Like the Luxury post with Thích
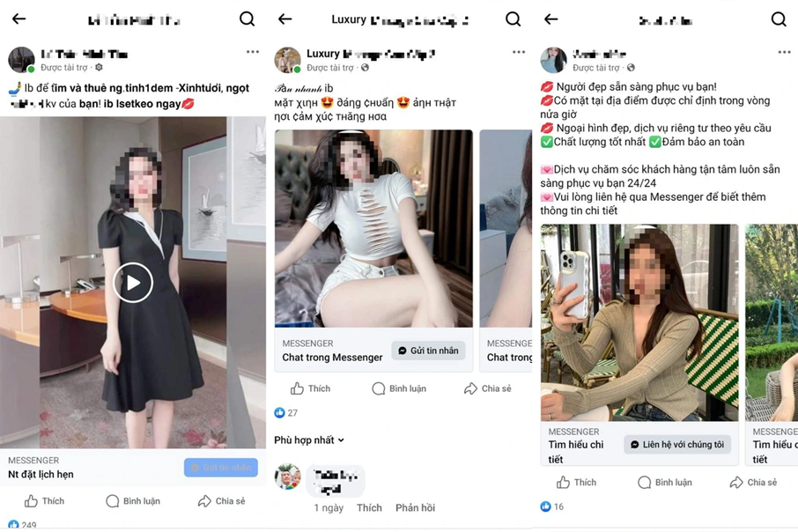This screenshot has width=798, height=532. (x=310, y=388)
